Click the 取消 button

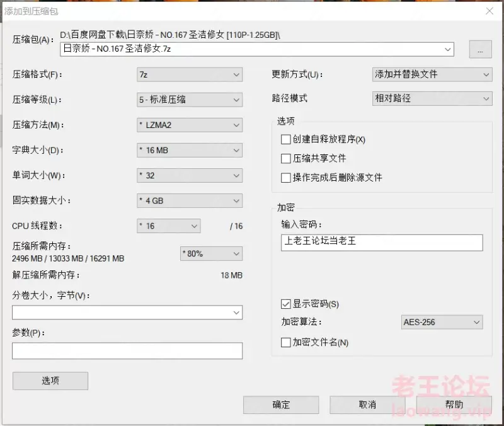(367, 405)
